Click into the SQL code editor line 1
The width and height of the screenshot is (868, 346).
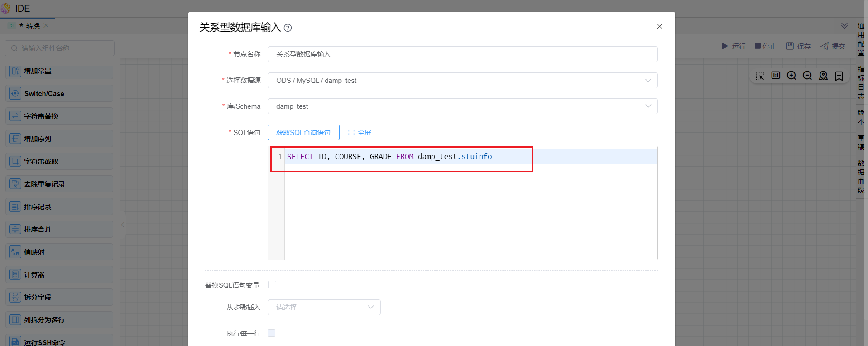coord(471,157)
